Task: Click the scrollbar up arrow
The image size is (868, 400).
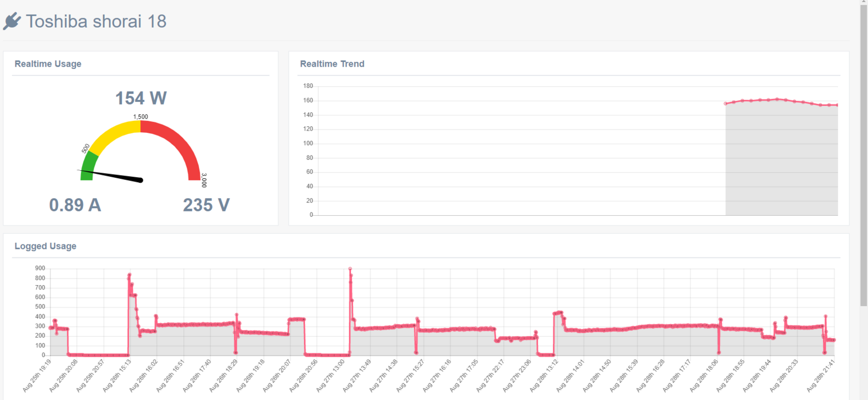Action: [864, 2]
